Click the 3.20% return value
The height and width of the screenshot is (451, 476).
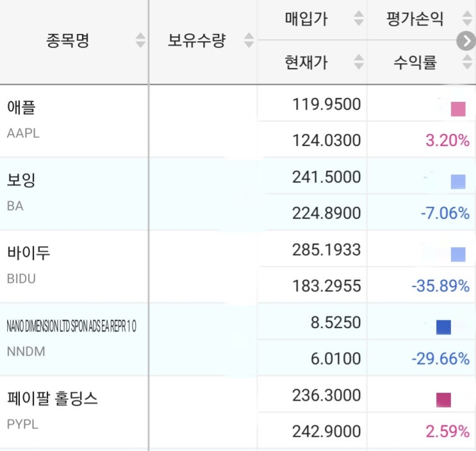(x=447, y=140)
